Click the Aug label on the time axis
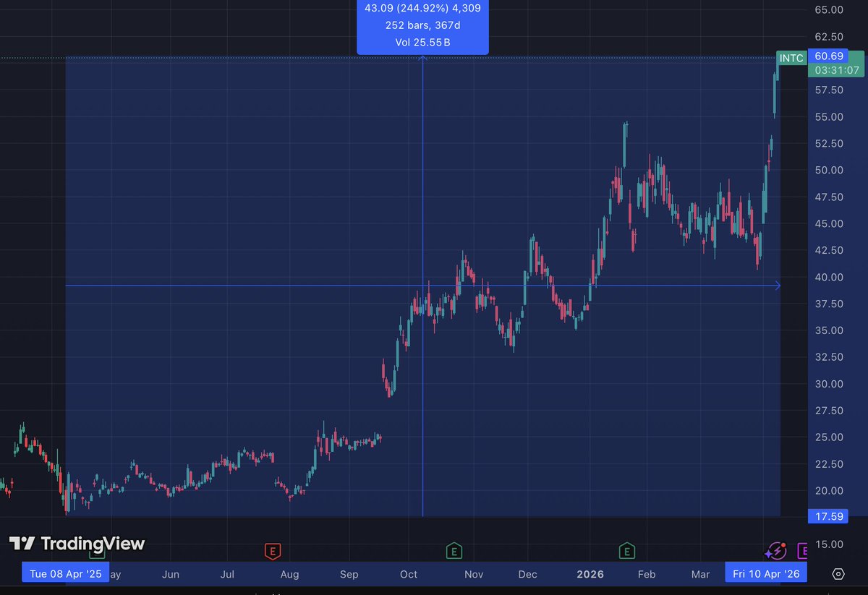The width and height of the screenshot is (868, 595). [289, 575]
